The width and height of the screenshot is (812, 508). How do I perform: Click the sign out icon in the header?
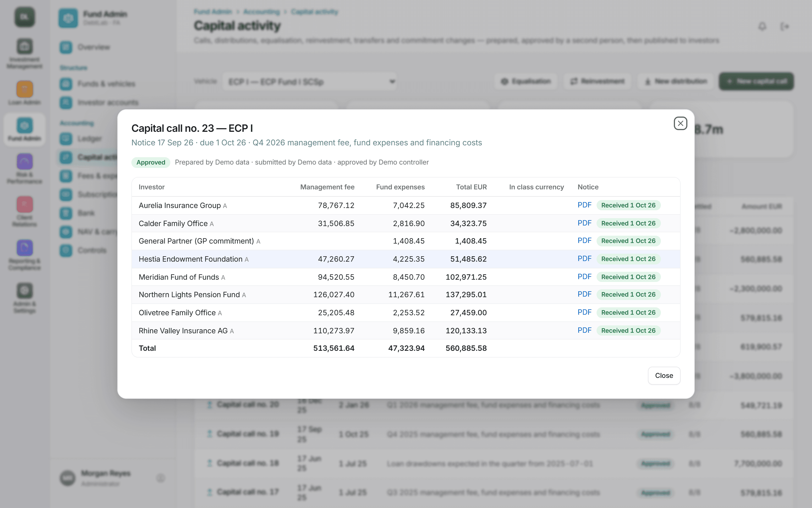click(x=784, y=27)
